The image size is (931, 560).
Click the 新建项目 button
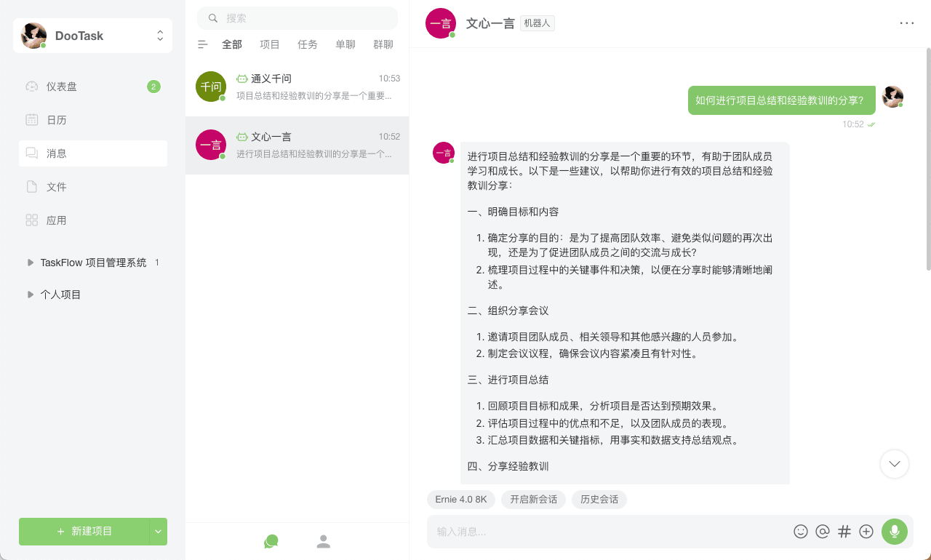click(x=84, y=532)
